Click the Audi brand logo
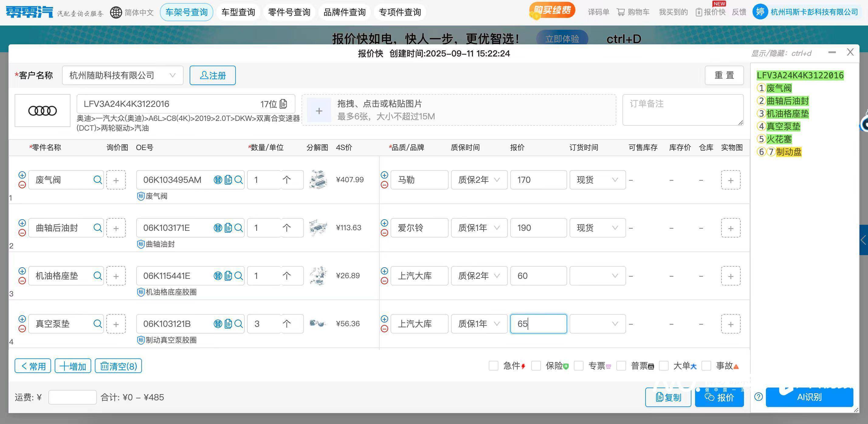This screenshot has width=868, height=424. pyautogui.click(x=43, y=111)
